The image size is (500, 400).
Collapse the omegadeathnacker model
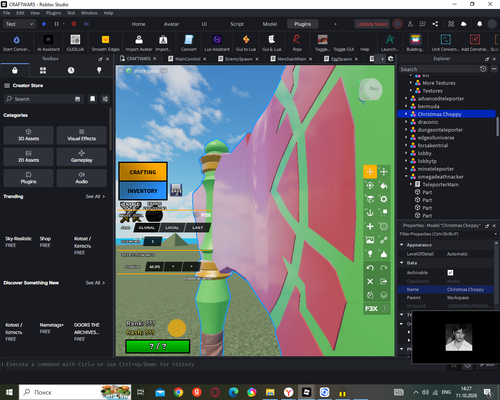pyautogui.click(x=406, y=177)
